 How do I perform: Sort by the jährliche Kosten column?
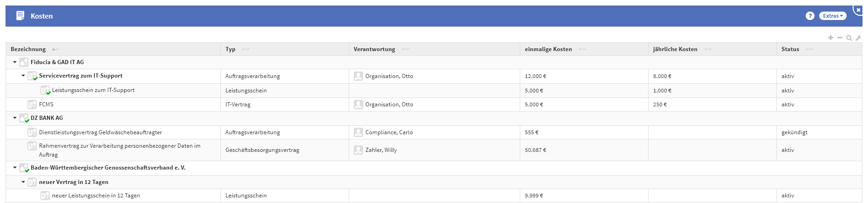(x=675, y=49)
